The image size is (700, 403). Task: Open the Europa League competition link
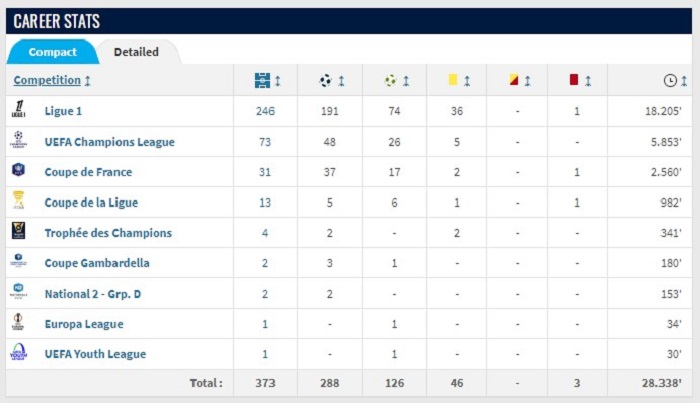tap(84, 324)
